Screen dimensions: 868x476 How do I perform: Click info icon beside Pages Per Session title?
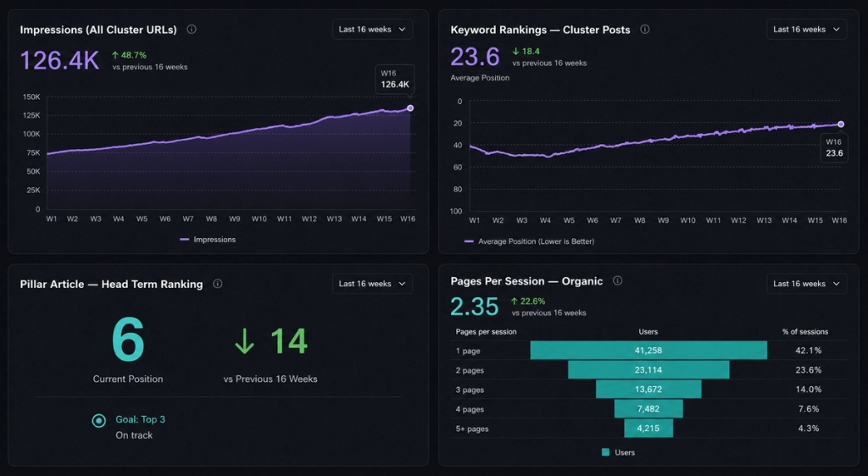pyautogui.click(x=617, y=281)
